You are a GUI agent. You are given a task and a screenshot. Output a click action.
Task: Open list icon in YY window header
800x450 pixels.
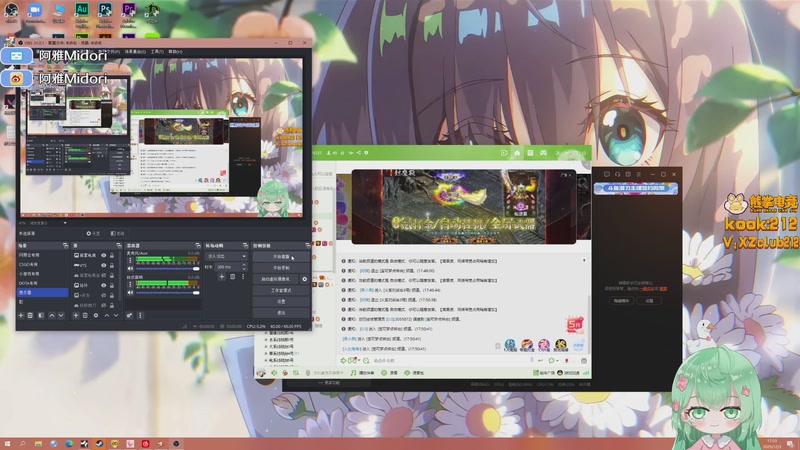pos(530,153)
